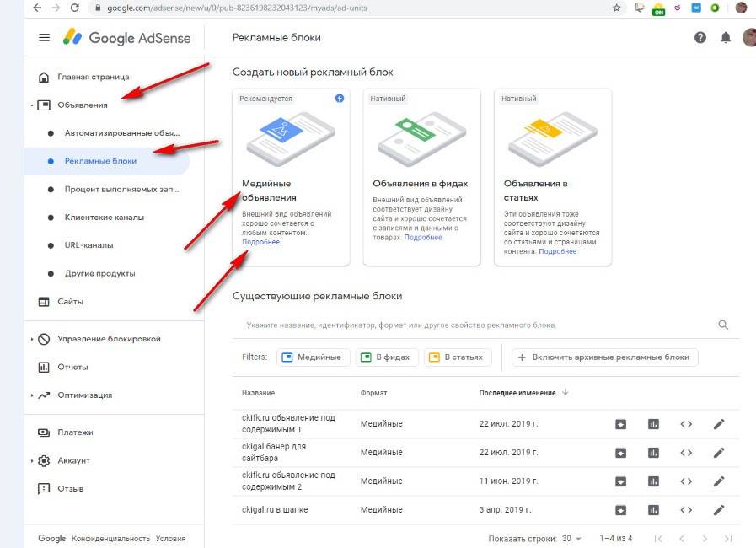This screenshot has height=548, width=756.
Task: Open the hamburger main menu icon
Action: [x=44, y=38]
